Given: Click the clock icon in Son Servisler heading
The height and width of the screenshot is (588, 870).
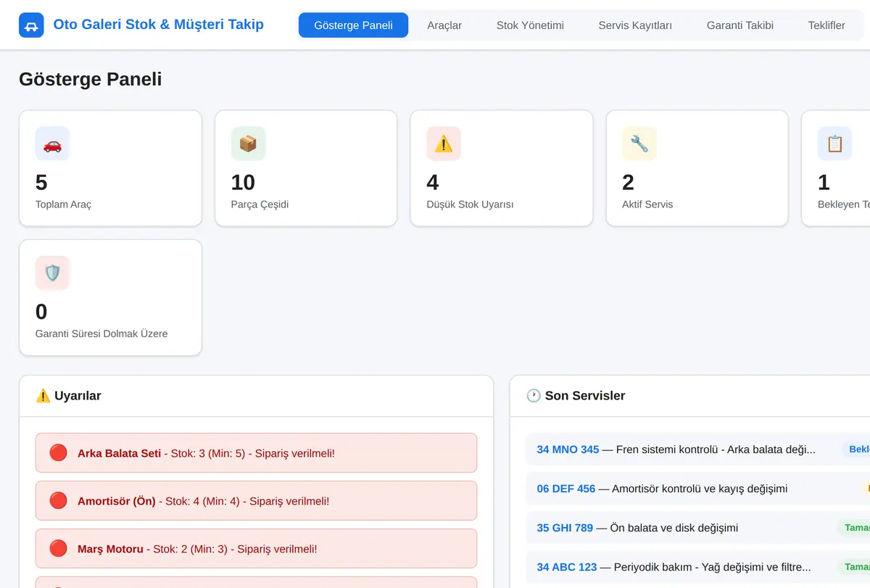Looking at the screenshot, I should tap(534, 396).
